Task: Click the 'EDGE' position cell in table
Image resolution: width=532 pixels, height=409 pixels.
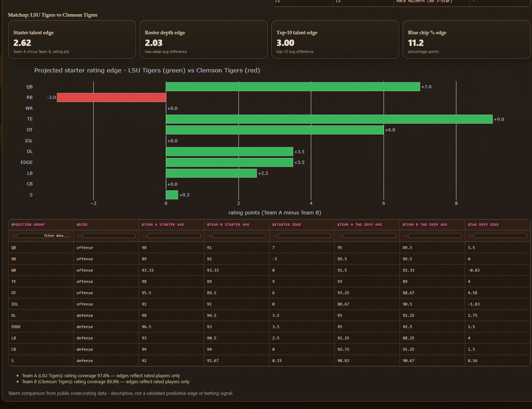Action: 41,327
